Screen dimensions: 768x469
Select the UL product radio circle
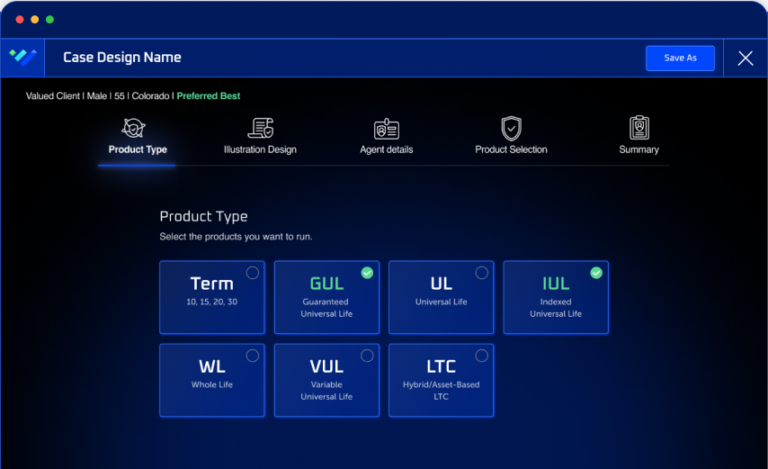pos(482,272)
